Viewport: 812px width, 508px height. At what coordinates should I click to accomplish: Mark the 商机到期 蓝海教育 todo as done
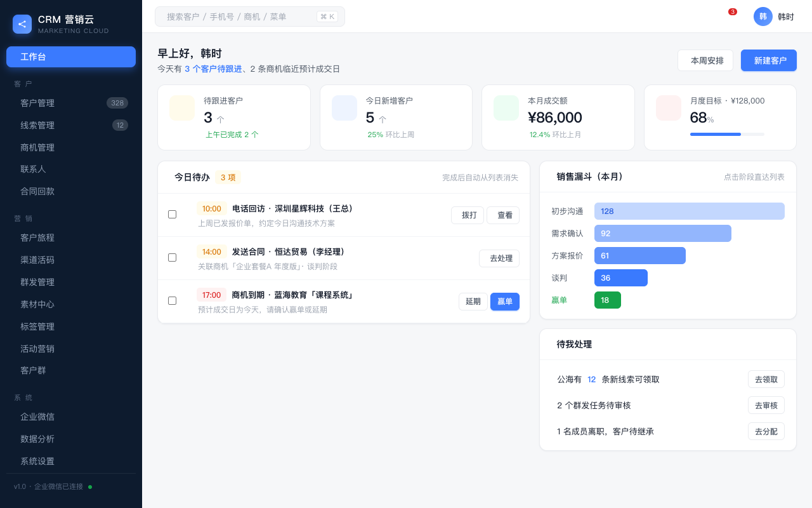172,301
